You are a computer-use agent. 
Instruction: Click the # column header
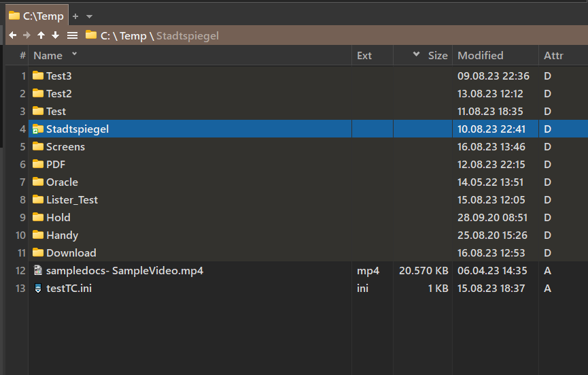point(22,56)
